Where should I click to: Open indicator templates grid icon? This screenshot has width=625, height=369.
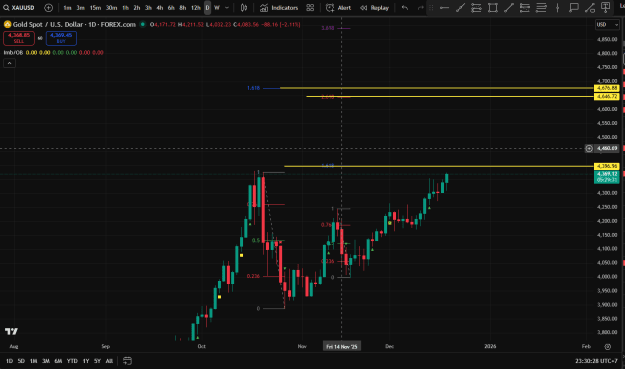310,8
